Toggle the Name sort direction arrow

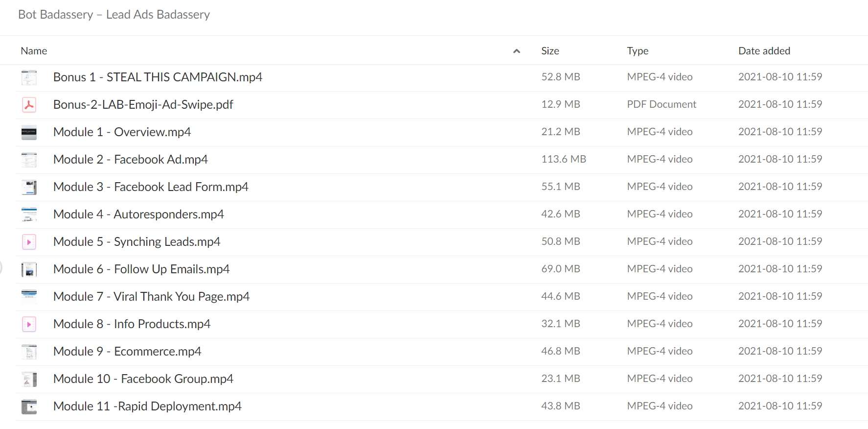tap(516, 51)
